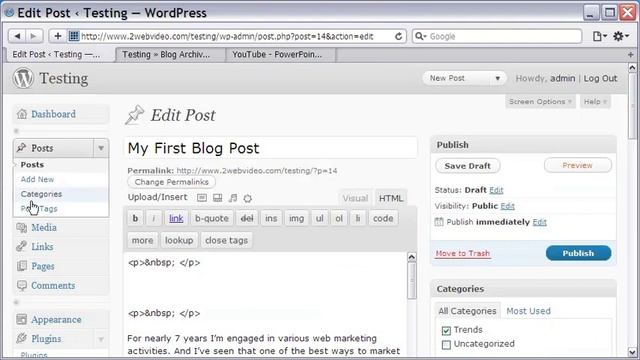Viewport: 640px width, 360px height.
Task: Check the Trends category checkbox
Action: click(446, 330)
